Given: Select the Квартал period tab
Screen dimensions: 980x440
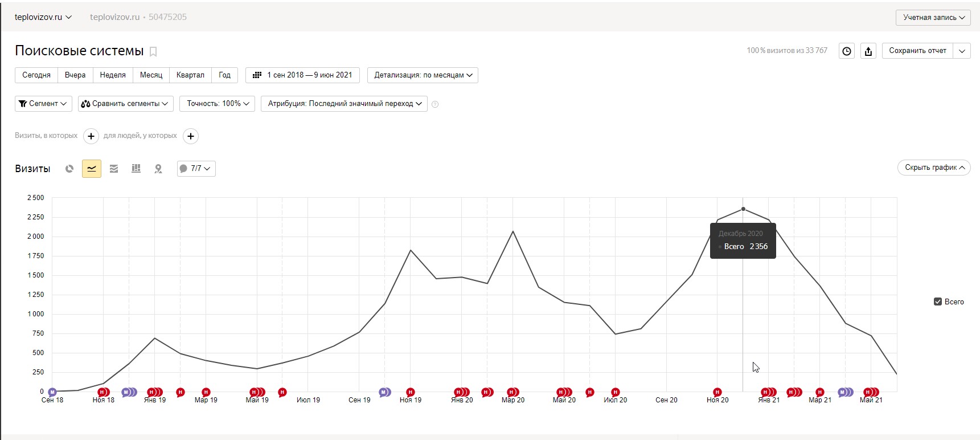Looking at the screenshot, I should [x=190, y=75].
